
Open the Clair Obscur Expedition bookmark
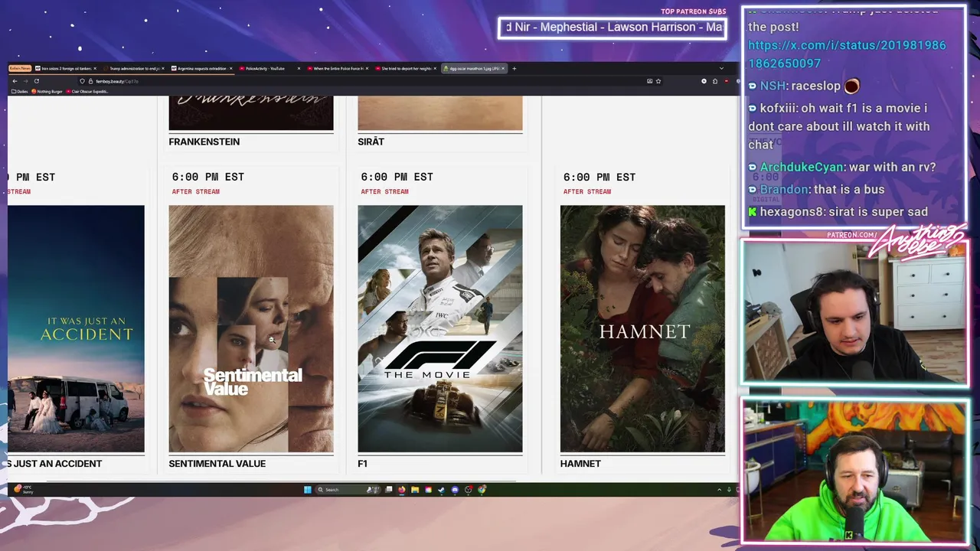click(x=87, y=91)
